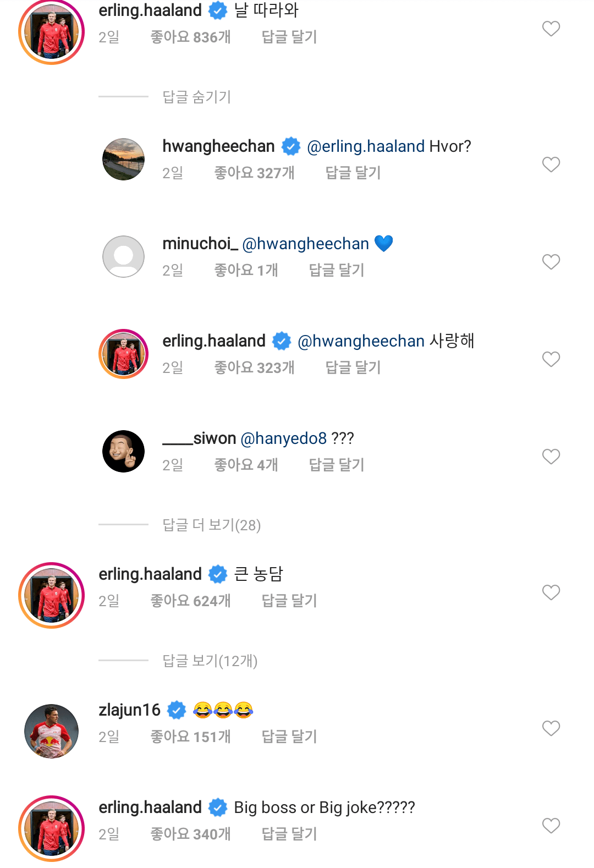Tap the @erling.haaland mention in hwangheechan's reply

click(366, 146)
